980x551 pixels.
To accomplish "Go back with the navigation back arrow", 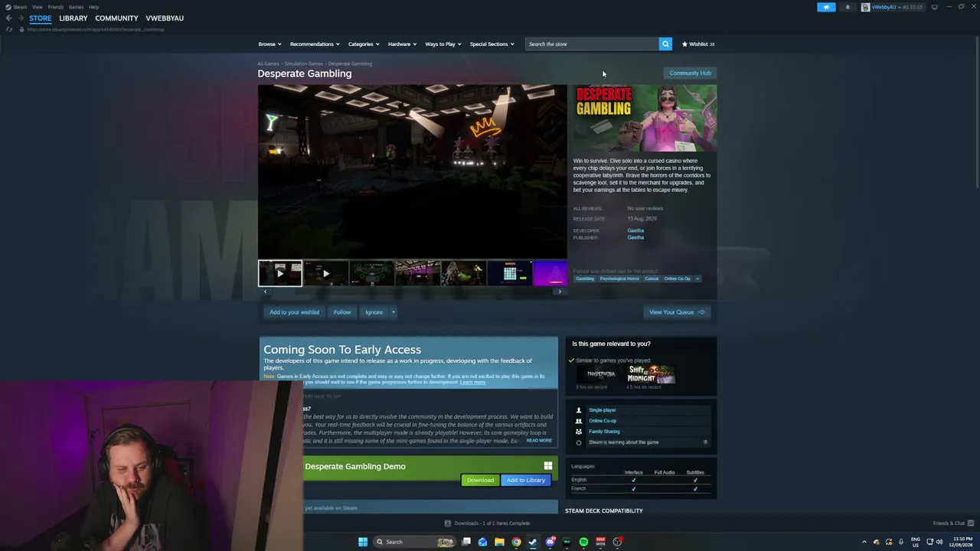I will point(8,18).
